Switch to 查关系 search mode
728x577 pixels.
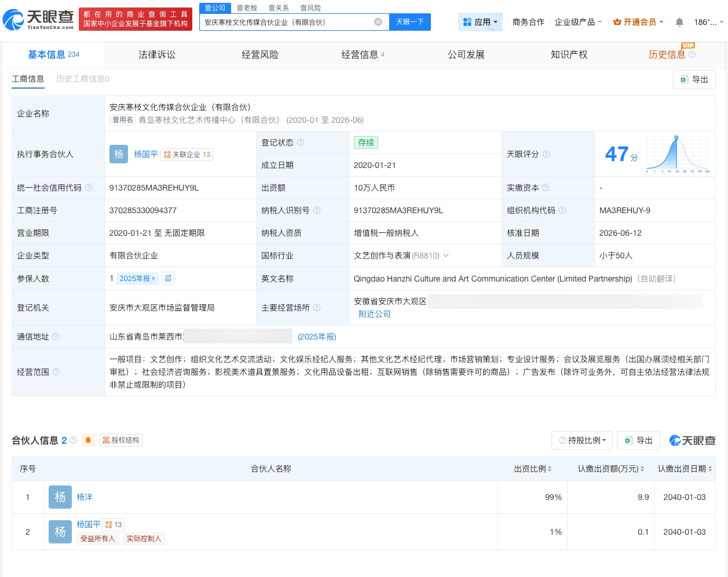click(279, 8)
